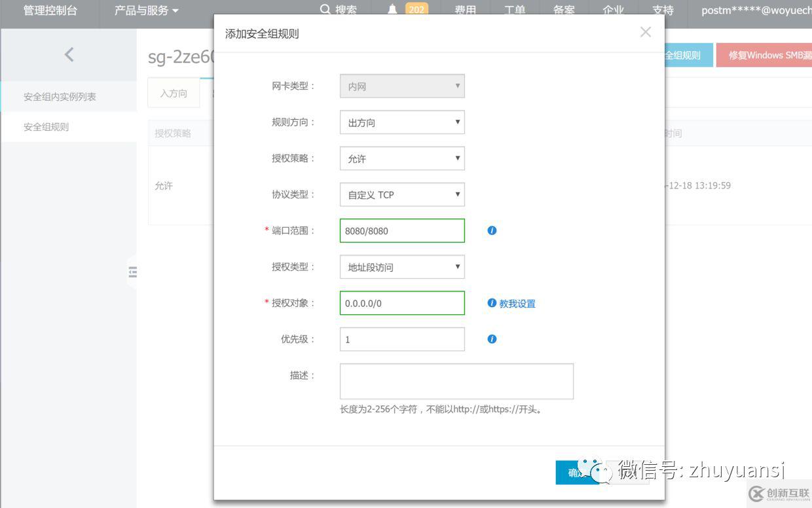Switch to the 入方向 tab
This screenshot has height=508, width=812.
click(173, 93)
